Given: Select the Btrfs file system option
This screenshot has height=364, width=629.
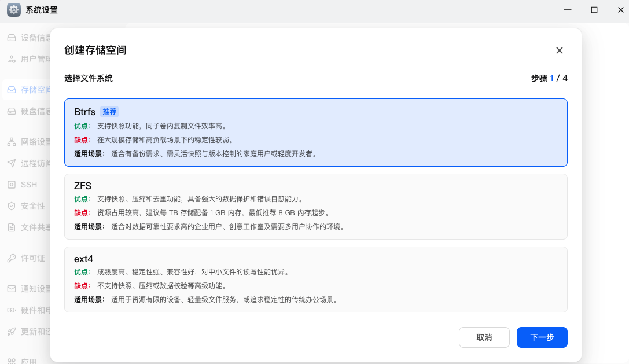Looking at the screenshot, I should pyautogui.click(x=315, y=132).
